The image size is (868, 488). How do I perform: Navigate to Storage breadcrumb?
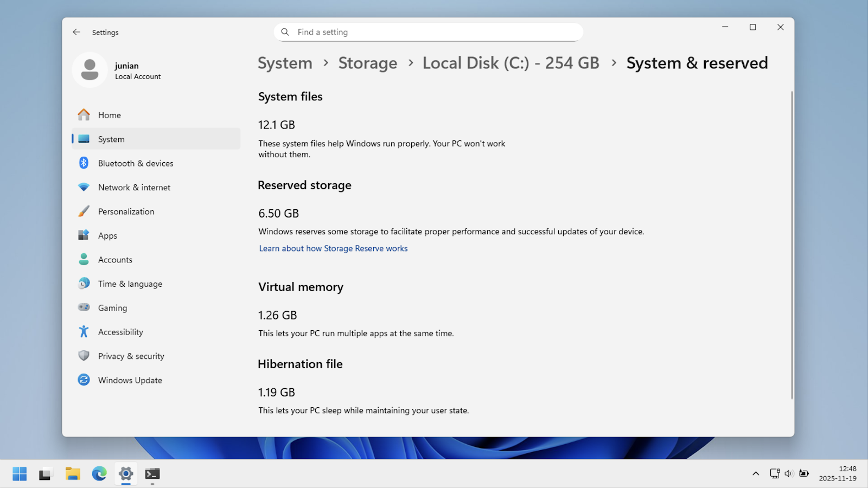[368, 63]
